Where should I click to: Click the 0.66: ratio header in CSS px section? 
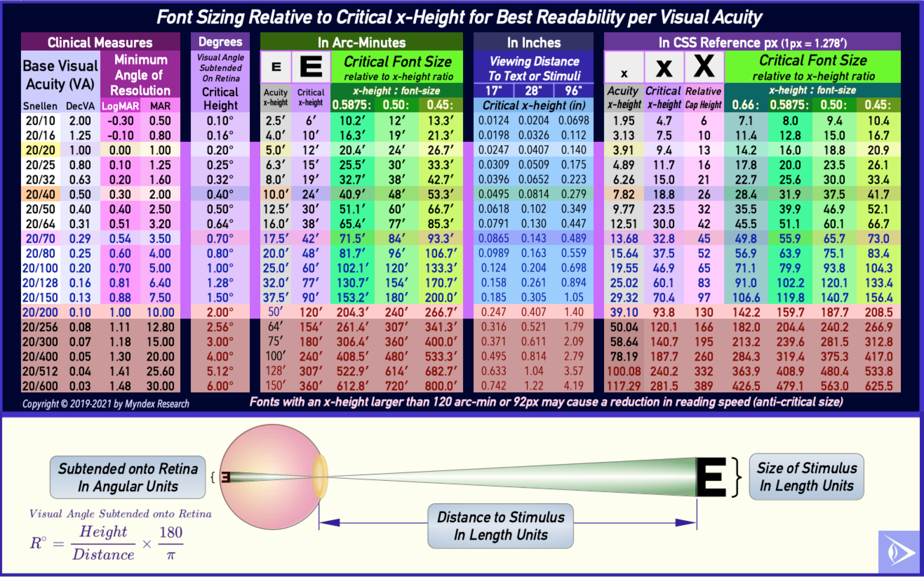pos(745,105)
